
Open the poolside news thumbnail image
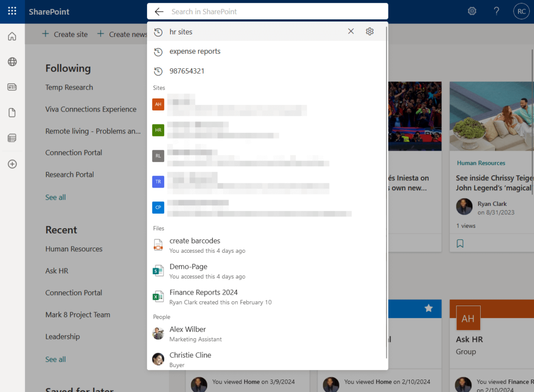[x=492, y=116]
